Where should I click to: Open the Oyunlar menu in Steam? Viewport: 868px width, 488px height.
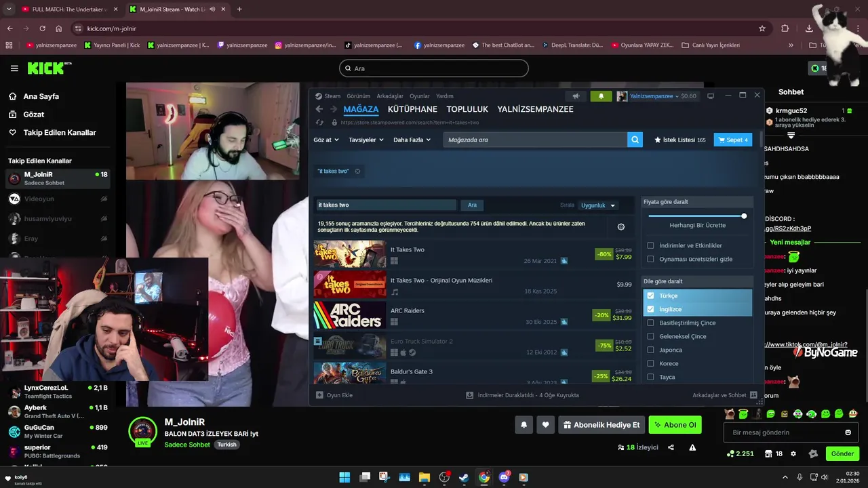(x=420, y=96)
